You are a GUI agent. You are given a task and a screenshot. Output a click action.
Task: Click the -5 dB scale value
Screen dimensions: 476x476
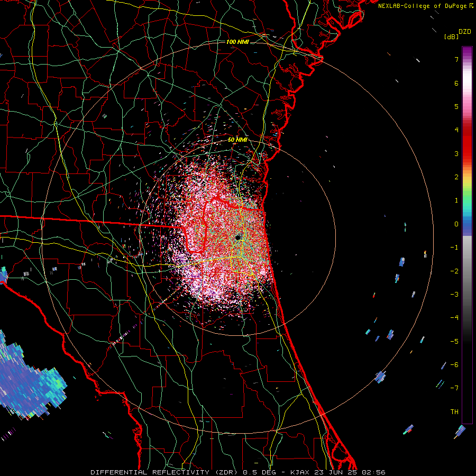point(454,342)
